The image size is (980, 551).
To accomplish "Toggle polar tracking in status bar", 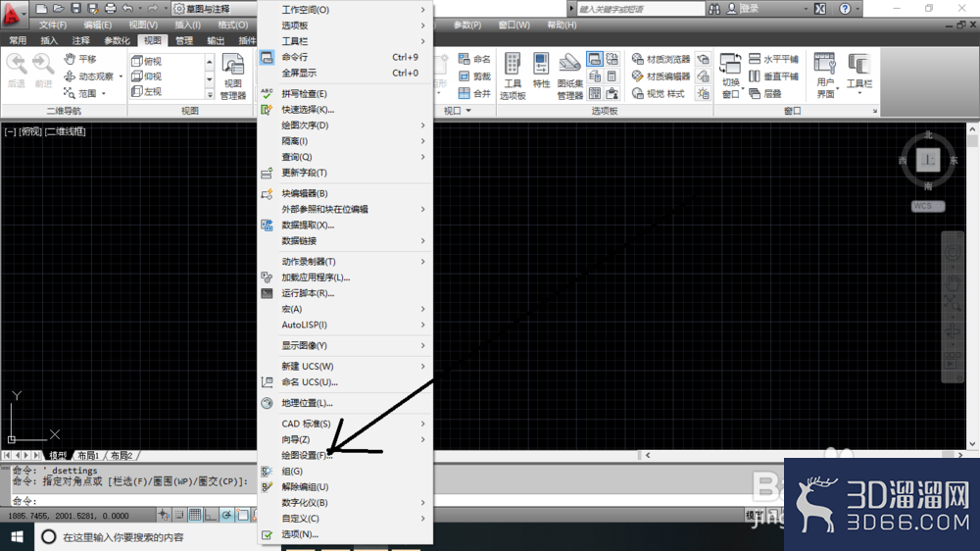I will (227, 516).
